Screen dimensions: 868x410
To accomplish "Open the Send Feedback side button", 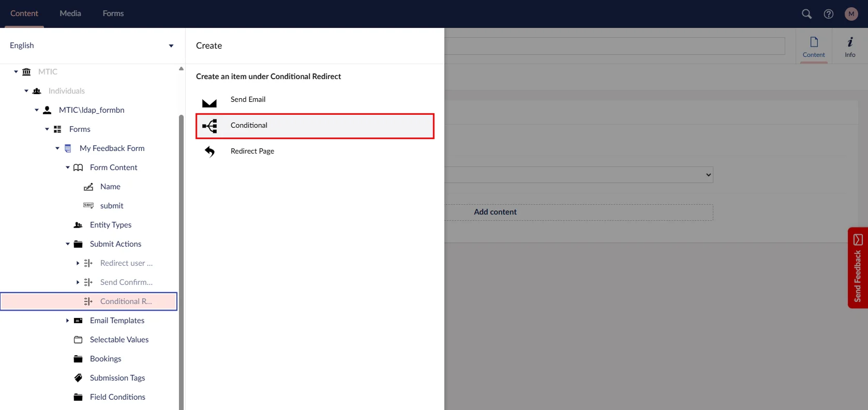I will coord(857,268).
